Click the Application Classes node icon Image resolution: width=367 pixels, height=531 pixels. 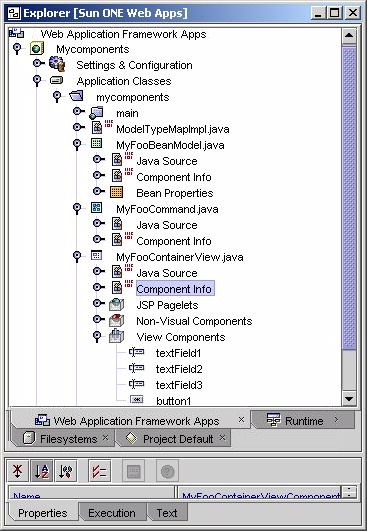coord(57,81)
